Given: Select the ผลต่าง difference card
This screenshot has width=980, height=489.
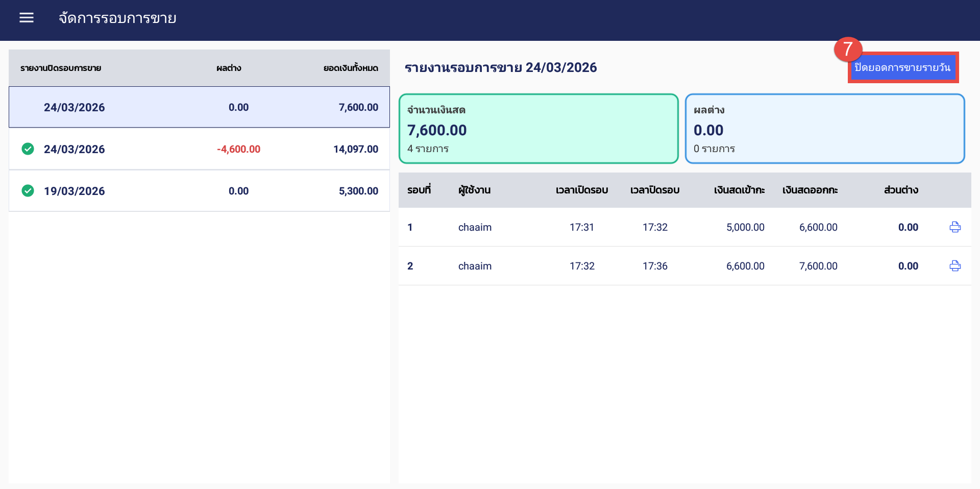Looking at the screenshot, I should click(x=824, y=129).
